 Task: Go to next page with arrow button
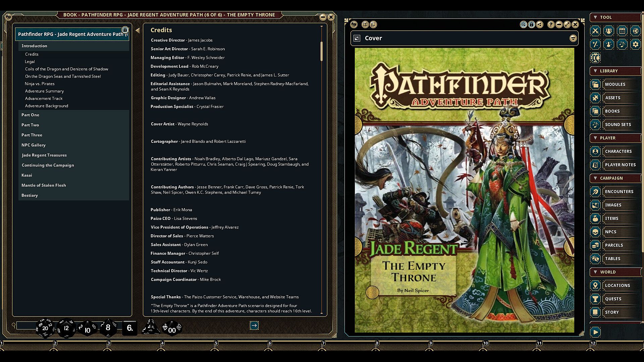coord(254,325)
